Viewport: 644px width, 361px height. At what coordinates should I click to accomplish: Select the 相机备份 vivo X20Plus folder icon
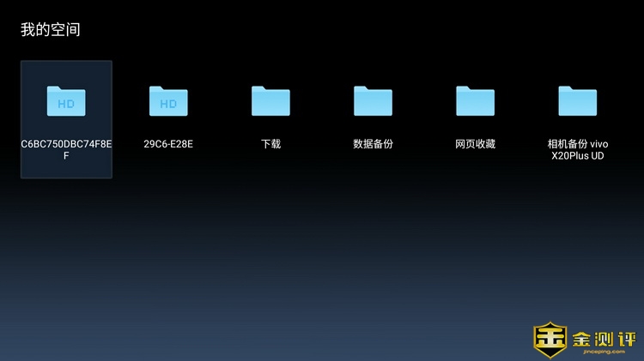tap(577, 100)
